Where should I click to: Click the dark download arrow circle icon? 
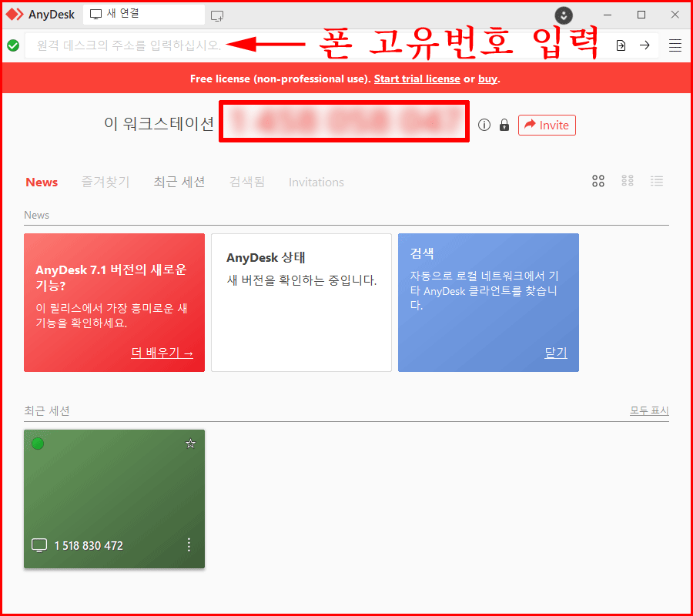[x=564, y=15]
